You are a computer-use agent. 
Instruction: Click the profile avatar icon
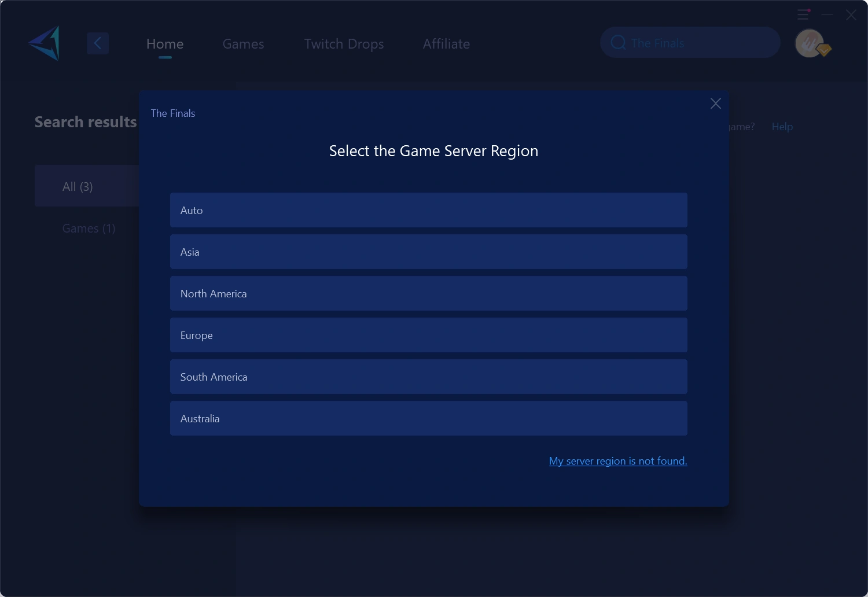(x=810, y=43)
